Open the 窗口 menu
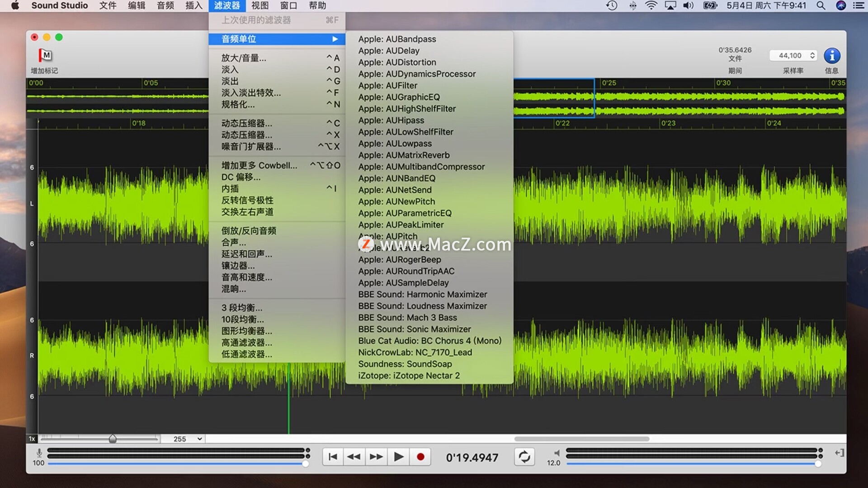This screenshot has width=868, height=488. (x=288, y=5)
